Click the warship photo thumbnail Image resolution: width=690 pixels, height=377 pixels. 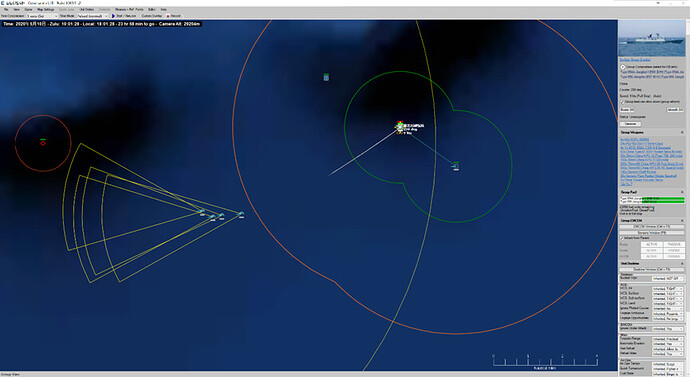click(x=652, y=38)
